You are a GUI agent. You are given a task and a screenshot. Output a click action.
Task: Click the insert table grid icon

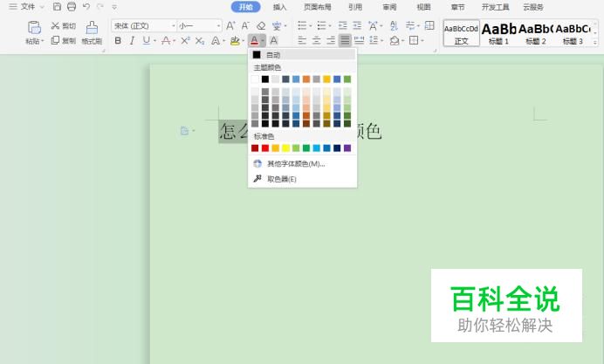coord(429,26)
